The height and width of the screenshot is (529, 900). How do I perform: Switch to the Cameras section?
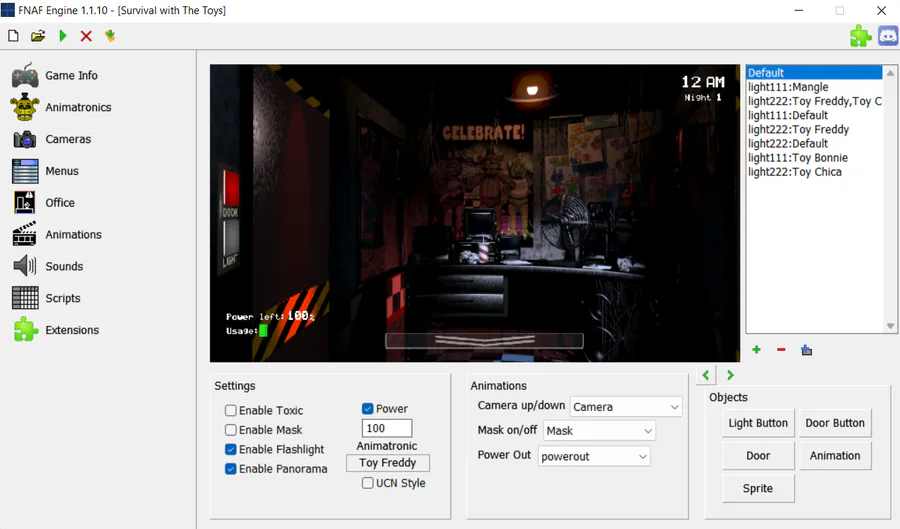(68, 139)
